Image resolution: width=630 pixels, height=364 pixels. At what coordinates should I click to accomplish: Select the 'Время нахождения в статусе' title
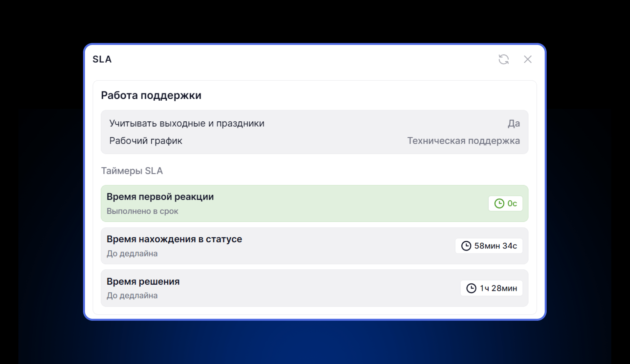[174, 239]
